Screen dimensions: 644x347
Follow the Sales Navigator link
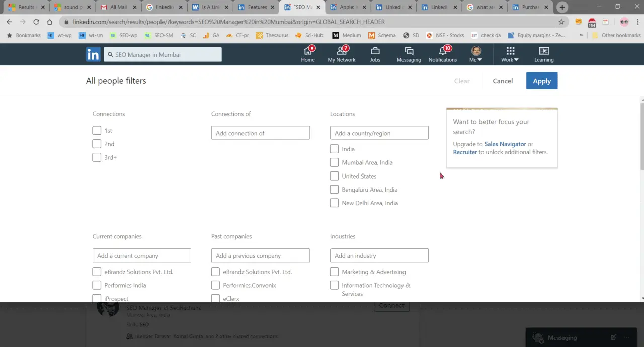pos(505,144)
